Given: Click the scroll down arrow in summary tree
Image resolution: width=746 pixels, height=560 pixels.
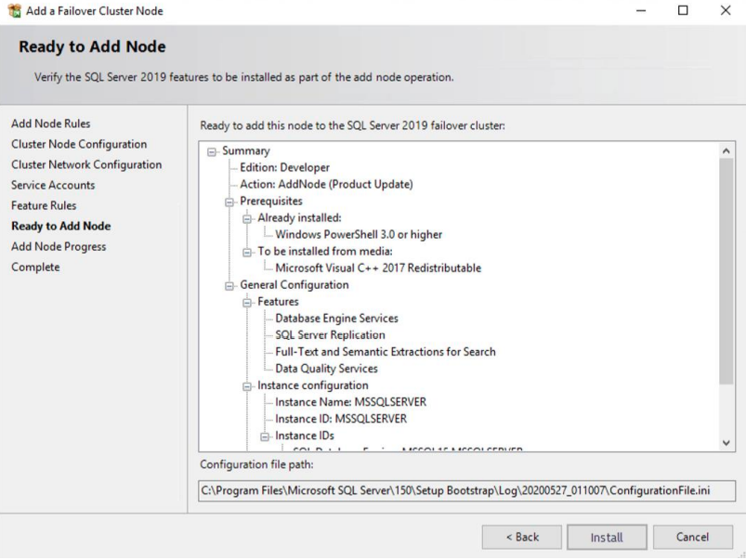Looking at the screenshot, I should (x=726, y=443).
